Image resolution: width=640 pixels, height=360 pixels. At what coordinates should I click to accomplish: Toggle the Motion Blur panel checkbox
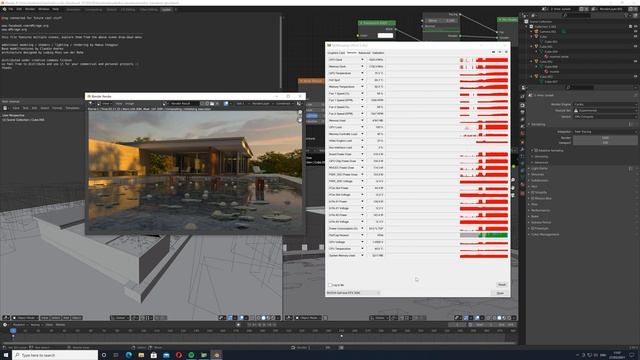click(x=533, y=198)
